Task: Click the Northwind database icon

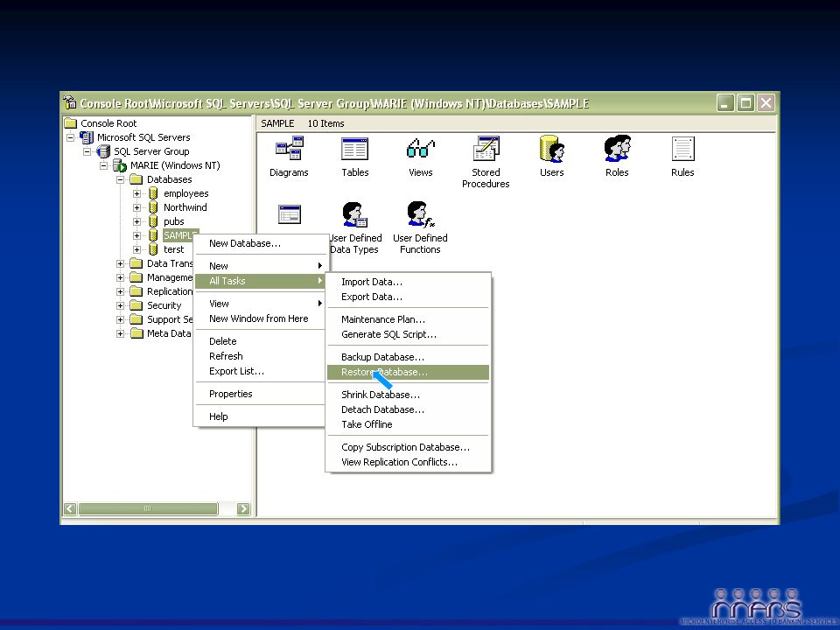Action: (x=153, y=207)
